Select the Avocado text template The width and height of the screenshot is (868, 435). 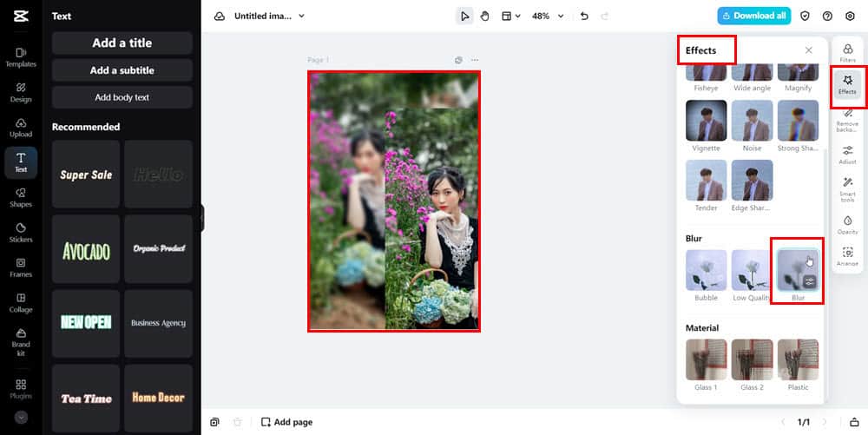tap(86, 249)
